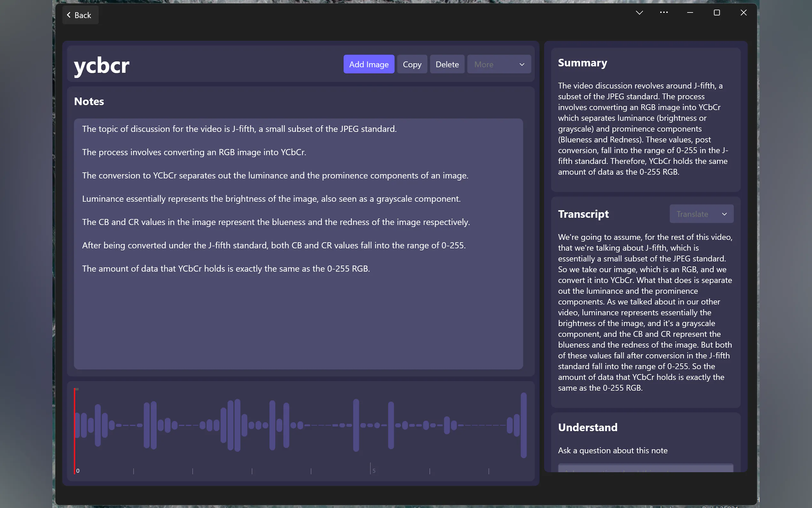Viewport: 812px width, 508px height.
Task: Click the chevron arrow of the Translate combo box
Action: [724, 214]
